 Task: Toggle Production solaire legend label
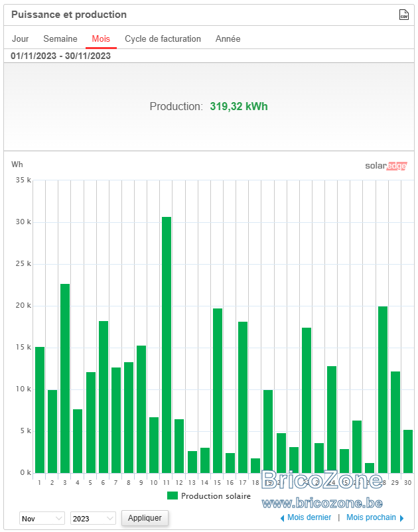[x=216, y=496]
